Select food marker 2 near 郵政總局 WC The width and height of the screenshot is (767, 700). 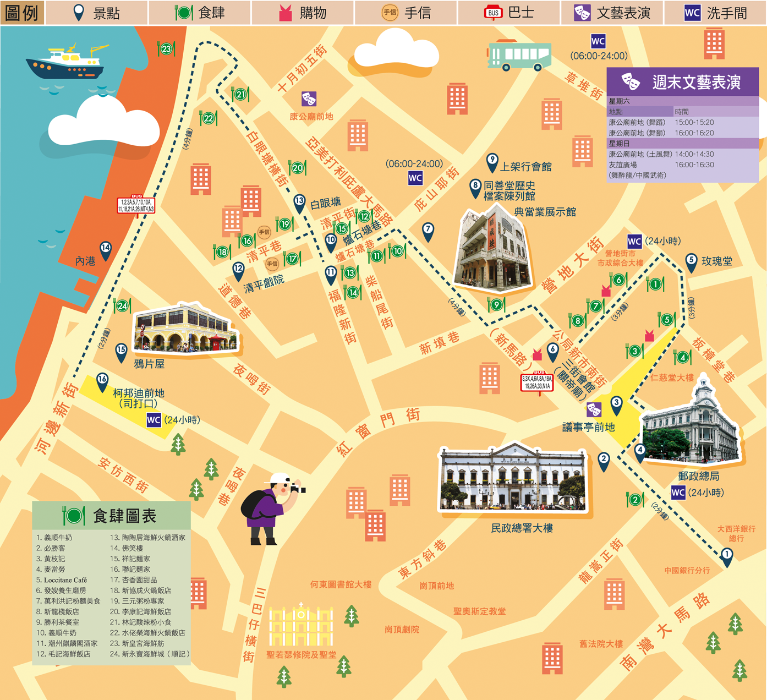point(635,500)
